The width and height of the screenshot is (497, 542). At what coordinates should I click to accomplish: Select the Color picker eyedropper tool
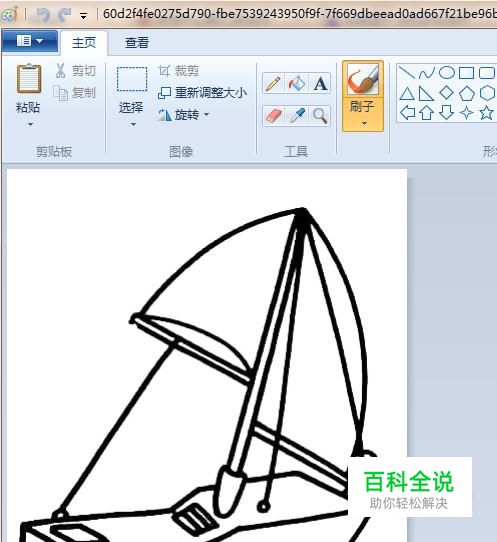click(x=297, y=116)
